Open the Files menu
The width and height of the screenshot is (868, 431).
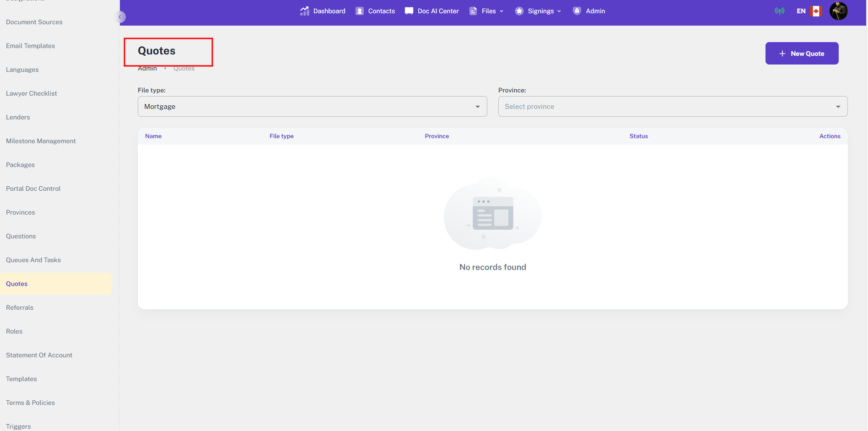tap(486, 11)
